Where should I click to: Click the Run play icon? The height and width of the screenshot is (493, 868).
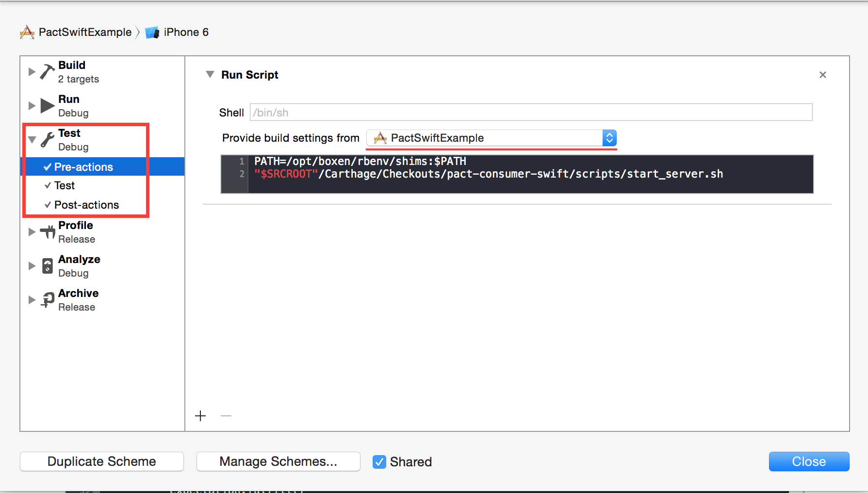click(x=47, y=106)
